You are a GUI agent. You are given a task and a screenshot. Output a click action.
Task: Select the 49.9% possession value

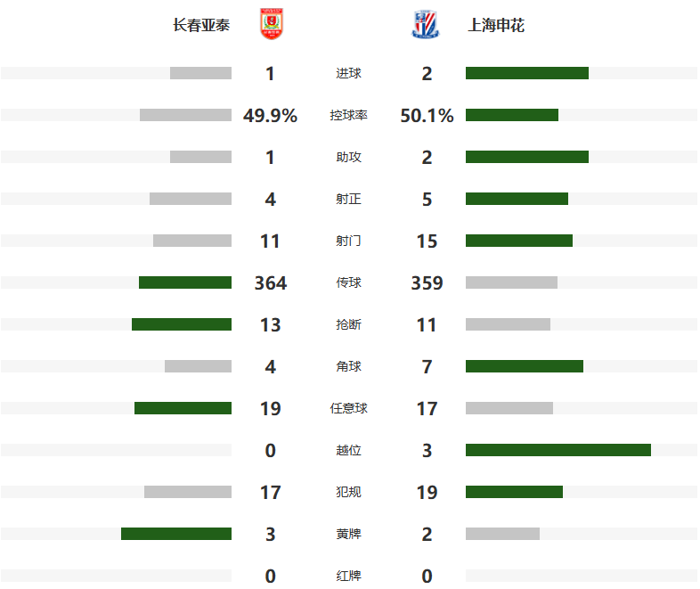tap(271, 116)
